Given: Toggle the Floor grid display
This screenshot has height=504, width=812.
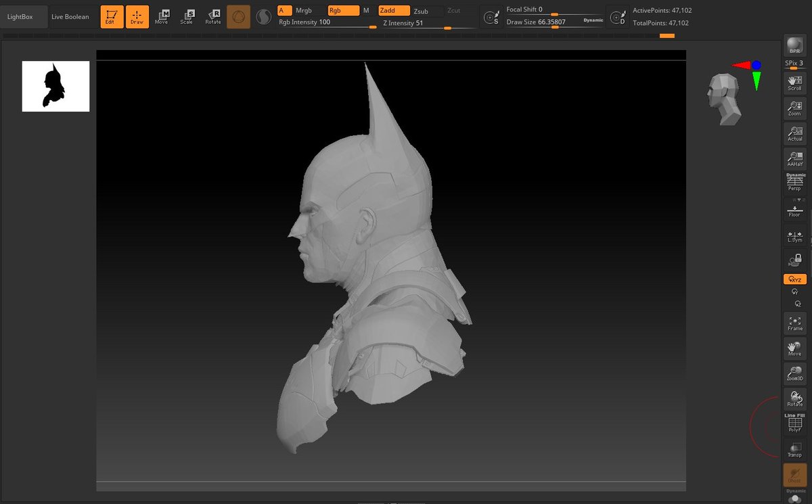Looking at the screenshot, I should tap(794, 208).
